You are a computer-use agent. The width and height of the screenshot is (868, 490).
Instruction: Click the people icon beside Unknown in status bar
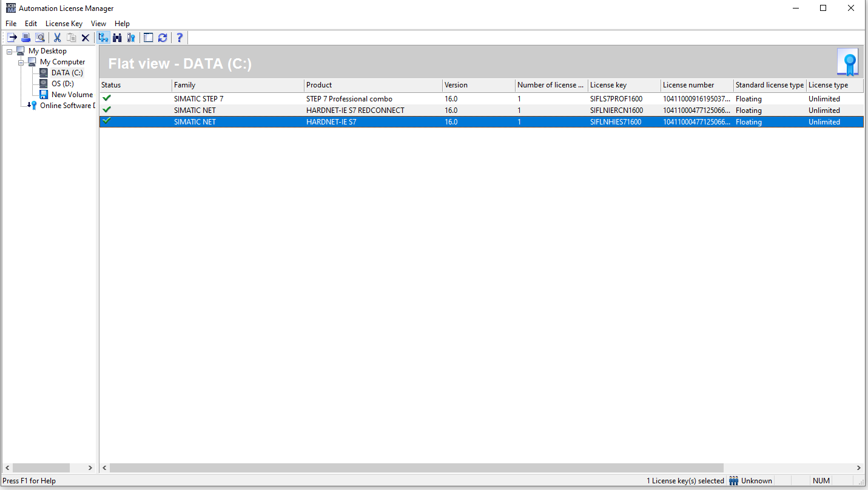point(734,481)
